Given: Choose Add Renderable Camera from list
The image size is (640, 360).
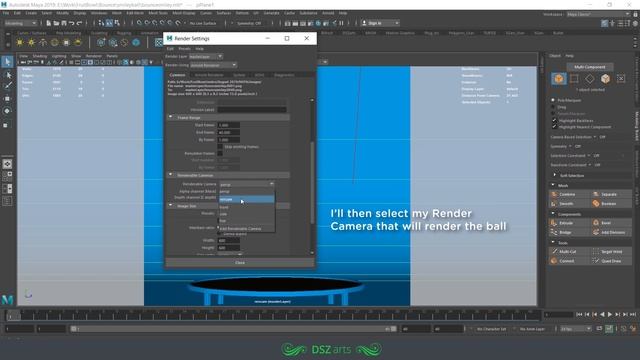Looking at the screenshot, I should 247,229.
